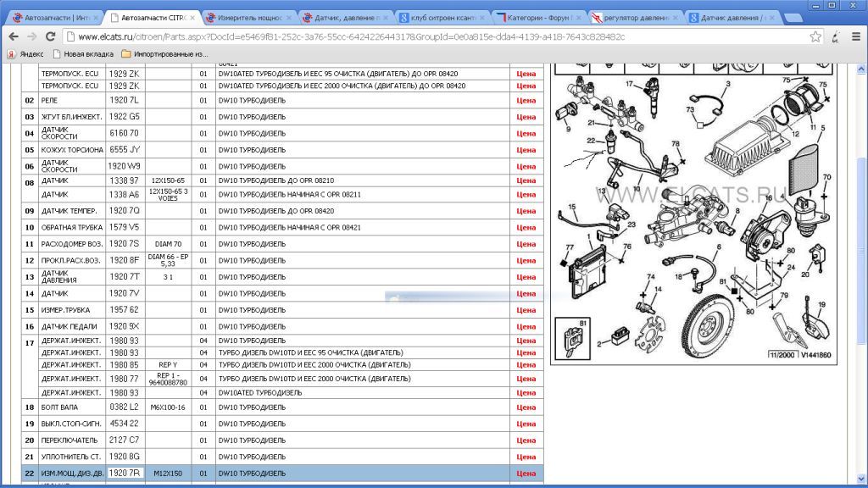The width and height of the screenshot is (868, 488).
Task: Bookmark page with star icon
Action: point(815,36)
